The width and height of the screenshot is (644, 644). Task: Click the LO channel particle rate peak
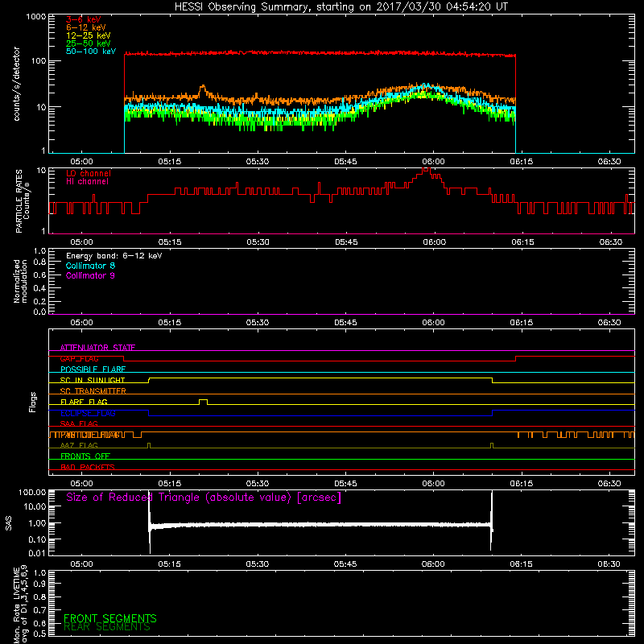click(427, 169)
